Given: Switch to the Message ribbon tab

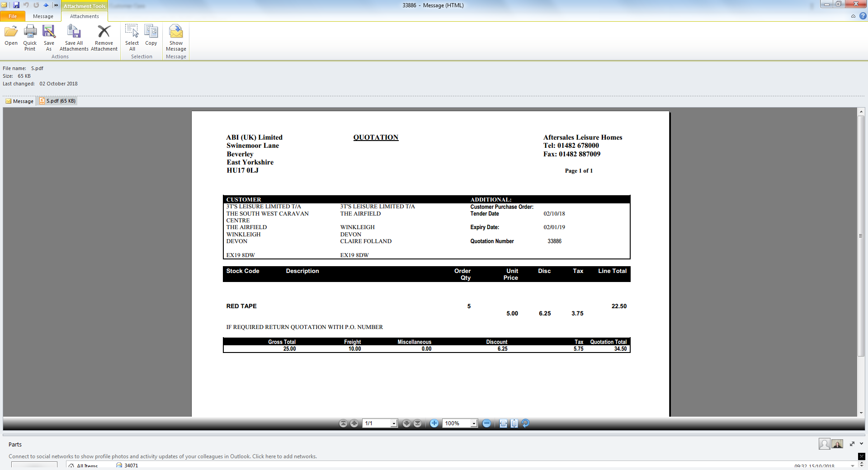Looking at the screenshot, I should click(x=43, y=16).
